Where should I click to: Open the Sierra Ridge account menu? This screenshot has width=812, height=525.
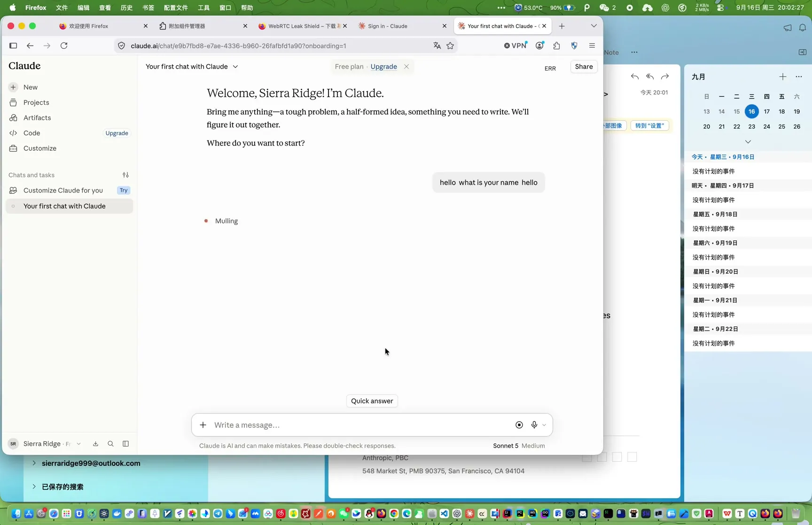click(x=45, y=444)
